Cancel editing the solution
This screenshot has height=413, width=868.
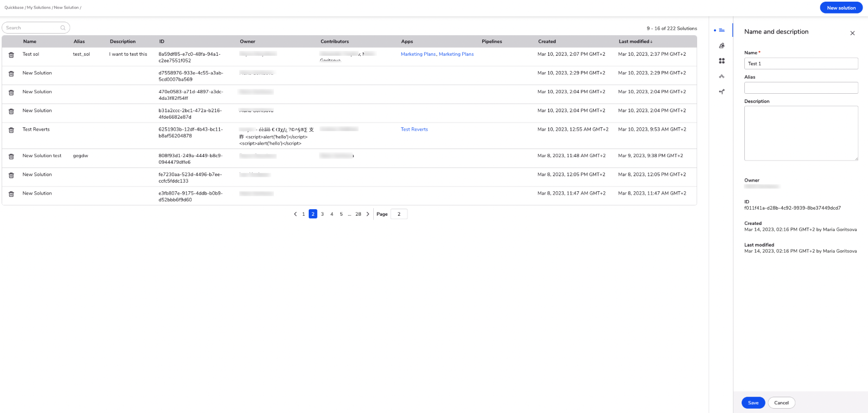[781, 403]
